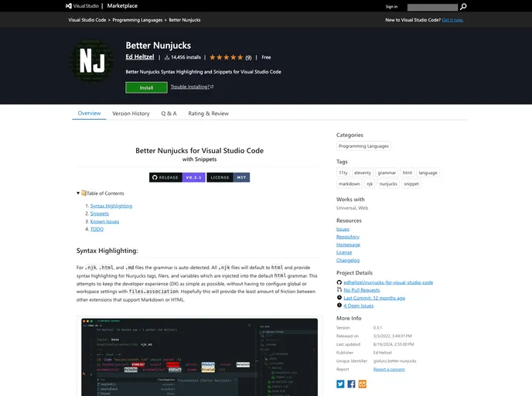The width and height of the screenshot is (532, 396).
Task: Select the njk tag
Action: pos(370,184)
